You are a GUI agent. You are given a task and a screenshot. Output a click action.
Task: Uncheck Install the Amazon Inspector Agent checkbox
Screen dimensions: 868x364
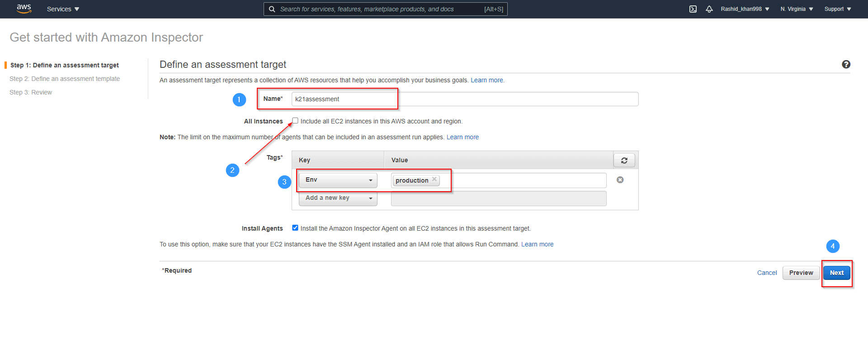(295, 228)
